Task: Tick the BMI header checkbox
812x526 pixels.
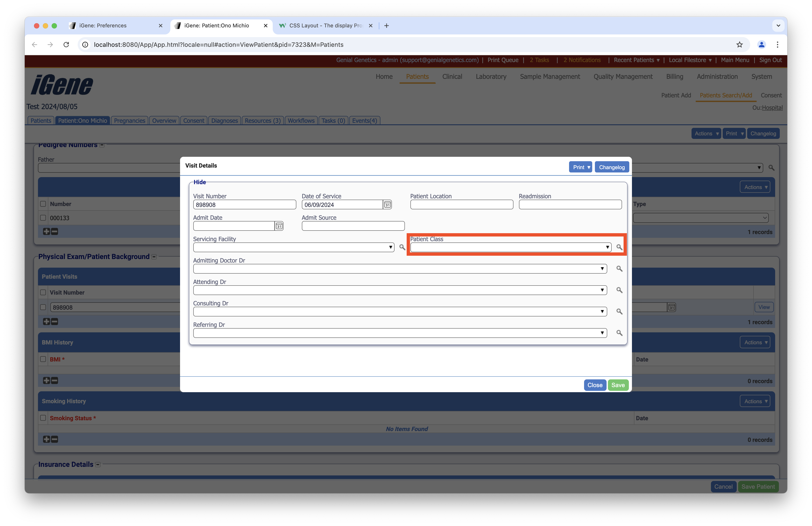Action: [x=43, y=359]
